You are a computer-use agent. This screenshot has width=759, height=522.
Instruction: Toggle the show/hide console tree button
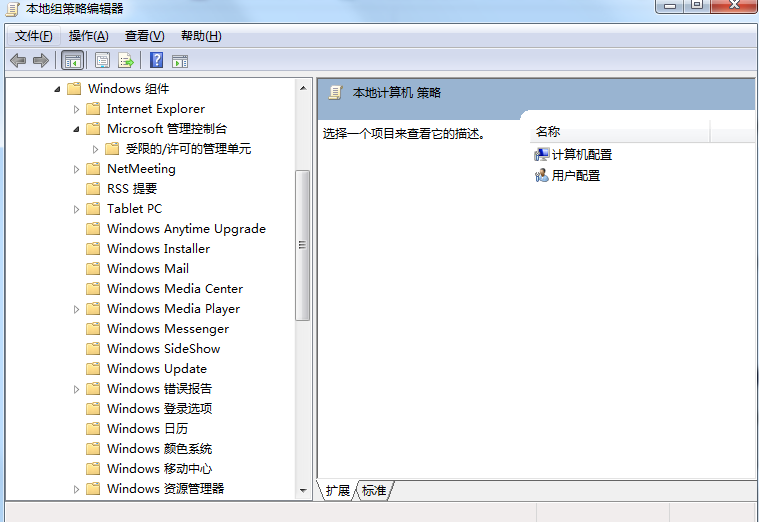tap(72, 61)
